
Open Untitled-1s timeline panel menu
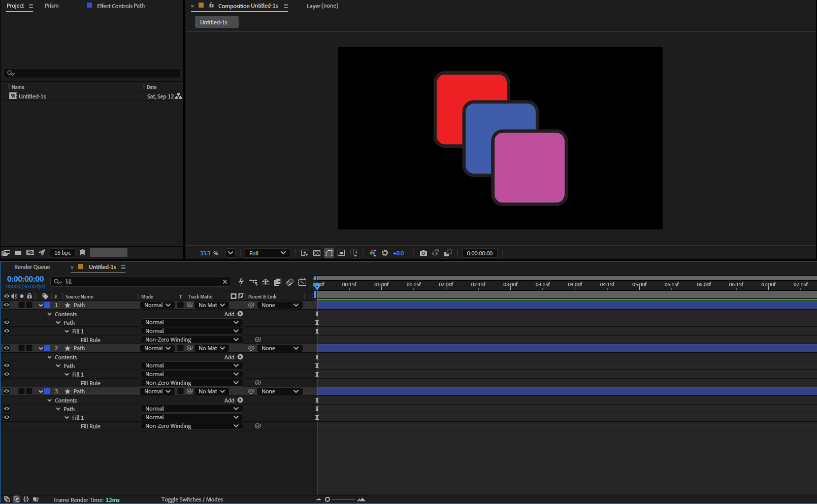(123, 267)
